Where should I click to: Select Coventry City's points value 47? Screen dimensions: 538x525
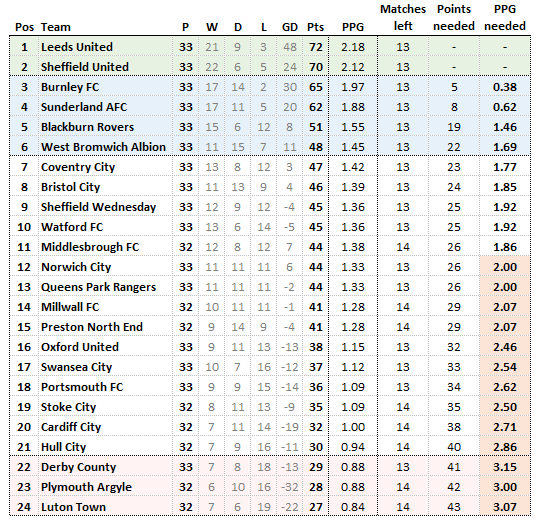pyautogui.click(x=316, y=167)
